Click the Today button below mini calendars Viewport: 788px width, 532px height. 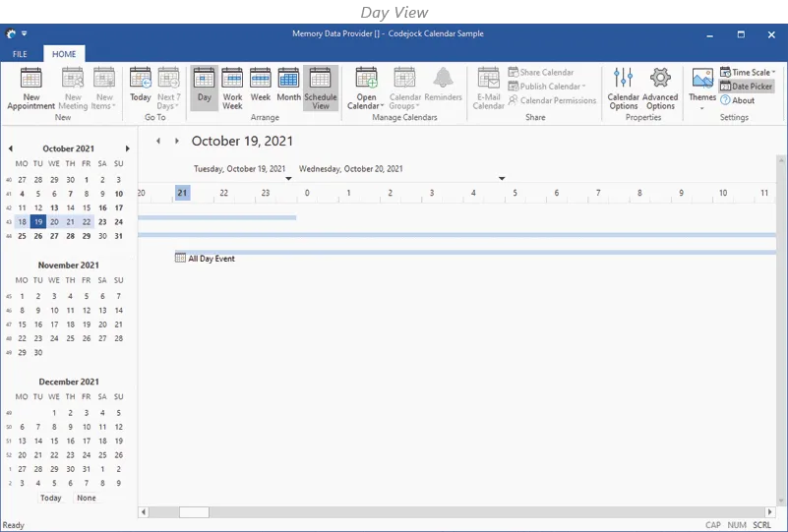click(51, 498)
